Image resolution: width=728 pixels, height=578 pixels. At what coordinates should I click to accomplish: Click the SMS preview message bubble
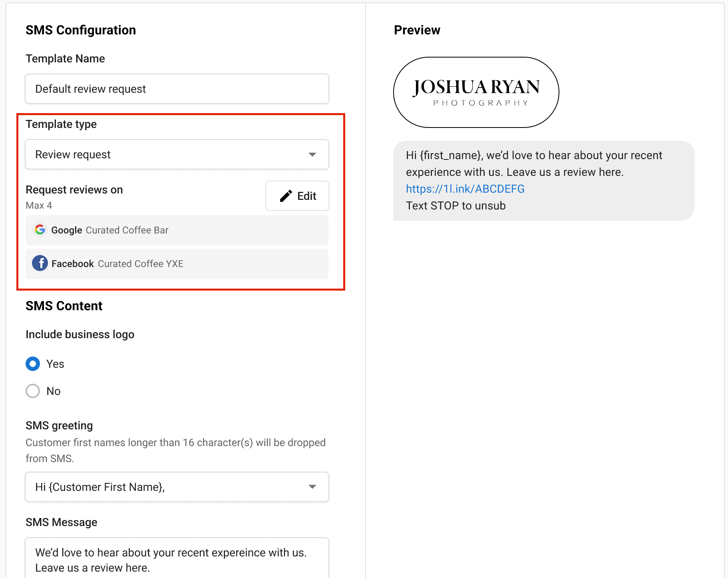click(543, 180)
